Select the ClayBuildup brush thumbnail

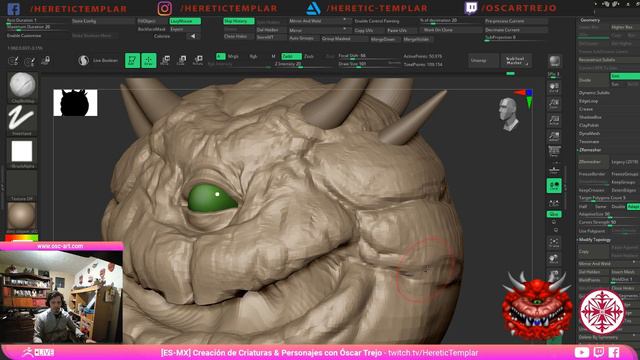coord(22,87)
